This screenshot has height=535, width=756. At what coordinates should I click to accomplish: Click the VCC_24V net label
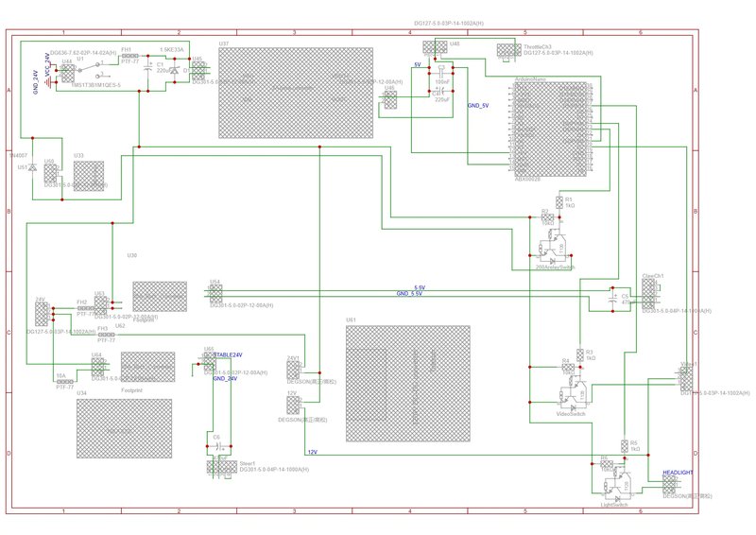pyautogui.click(x=47, y=64)
